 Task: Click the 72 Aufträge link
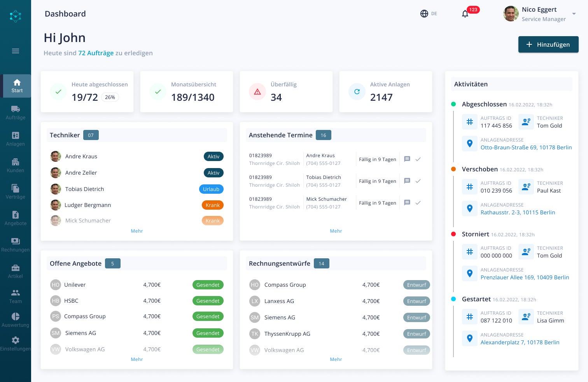click(x=96, y=53)
